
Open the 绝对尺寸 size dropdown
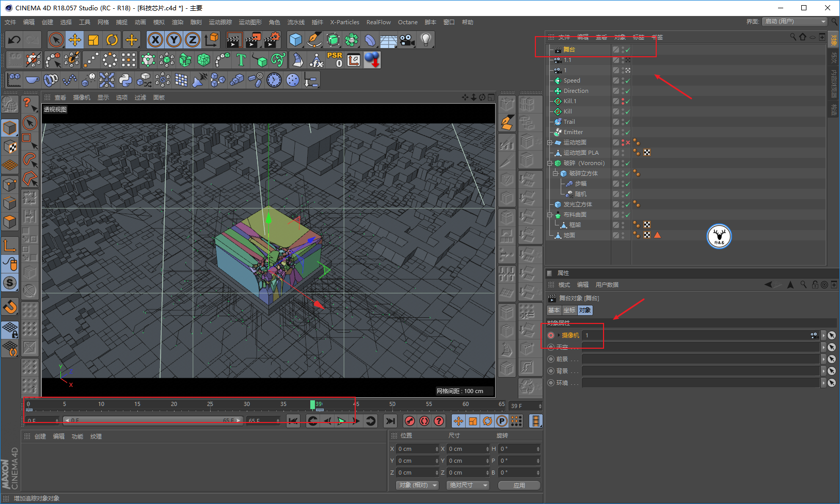pos(468,485)
